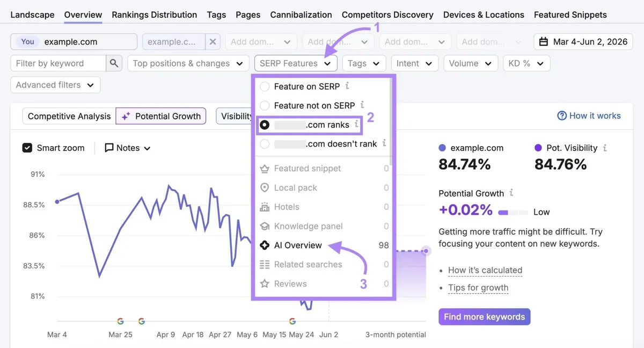
Task: Click the question mark icon in How it works
Action: (562, 115)
